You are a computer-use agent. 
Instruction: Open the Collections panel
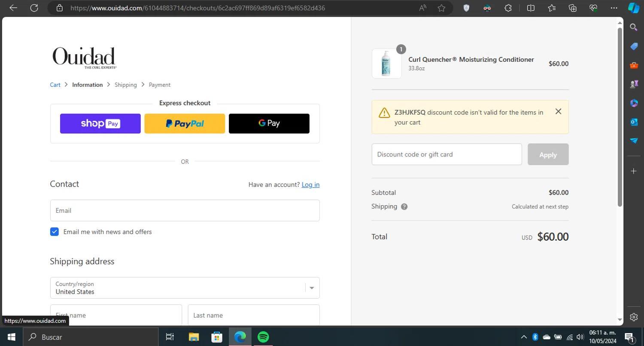click(x=572, y=8)
